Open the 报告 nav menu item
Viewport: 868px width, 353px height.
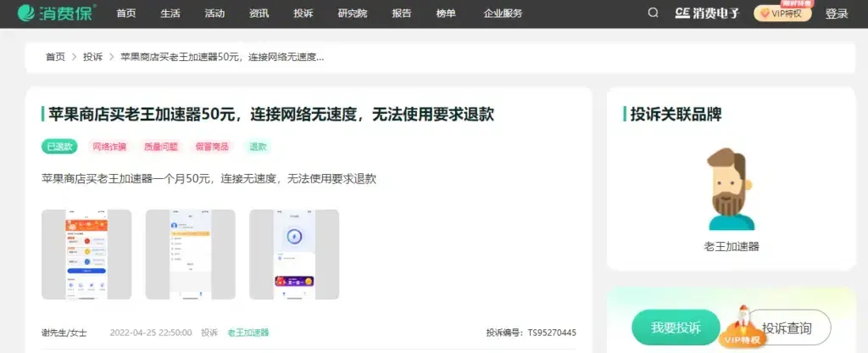401,14
